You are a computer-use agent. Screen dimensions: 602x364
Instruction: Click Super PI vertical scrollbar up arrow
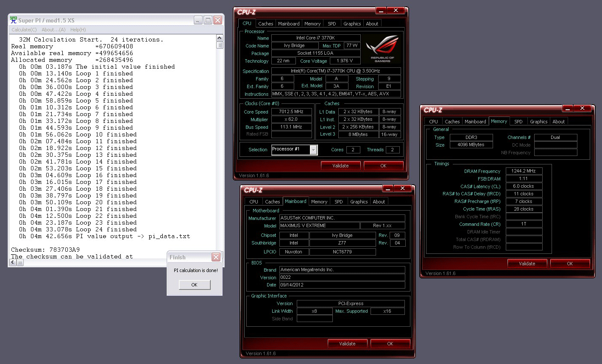(219, 38)
